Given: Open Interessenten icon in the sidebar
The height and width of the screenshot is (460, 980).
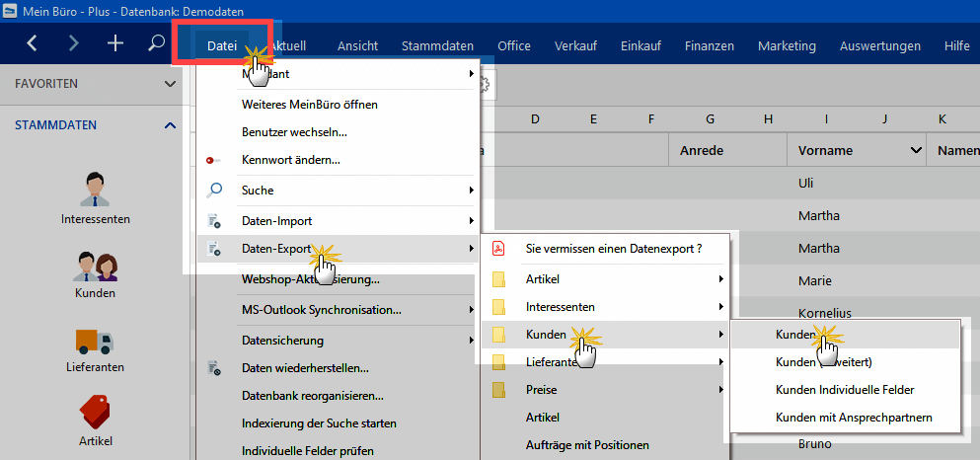Looking at the screenshot, I should 95,190.
